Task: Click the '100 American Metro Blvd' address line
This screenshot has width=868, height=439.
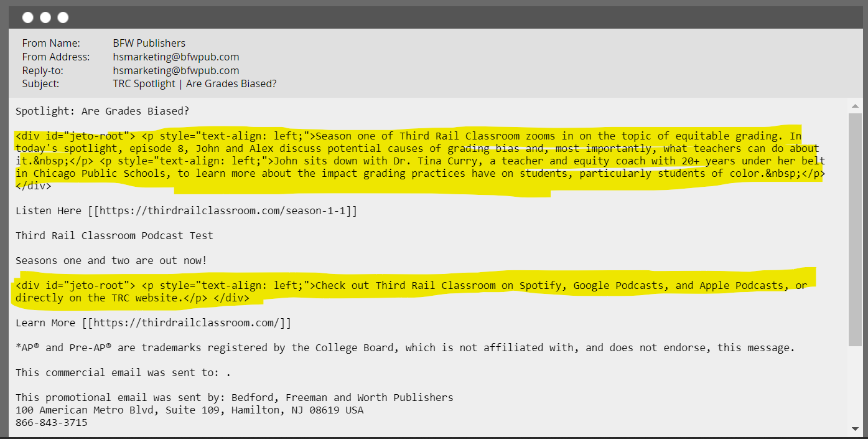Action: coord(190,410)
